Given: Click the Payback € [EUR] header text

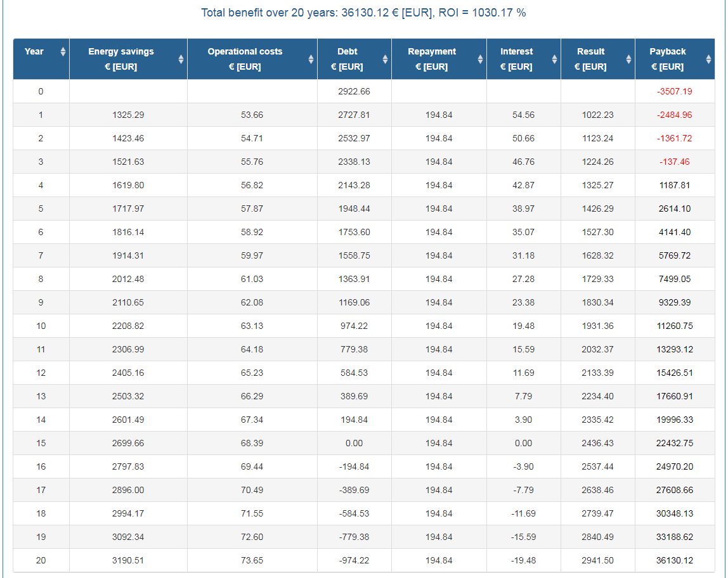Looking at the screenshot, I should coord(667,59).
